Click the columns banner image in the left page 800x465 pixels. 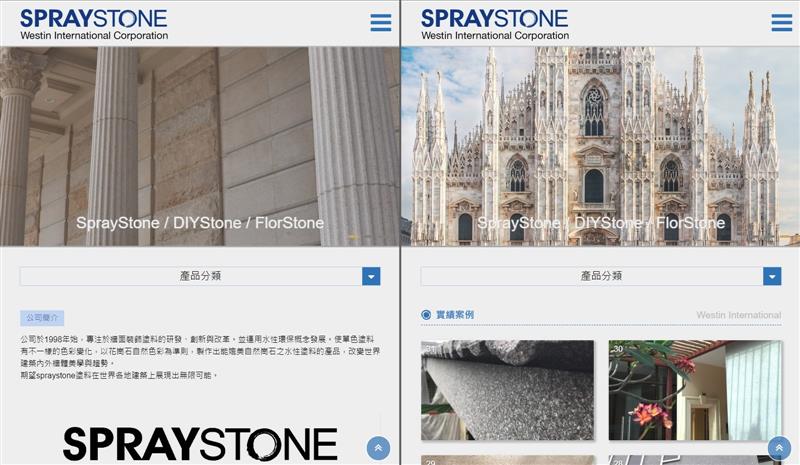(x=199, y=146)
